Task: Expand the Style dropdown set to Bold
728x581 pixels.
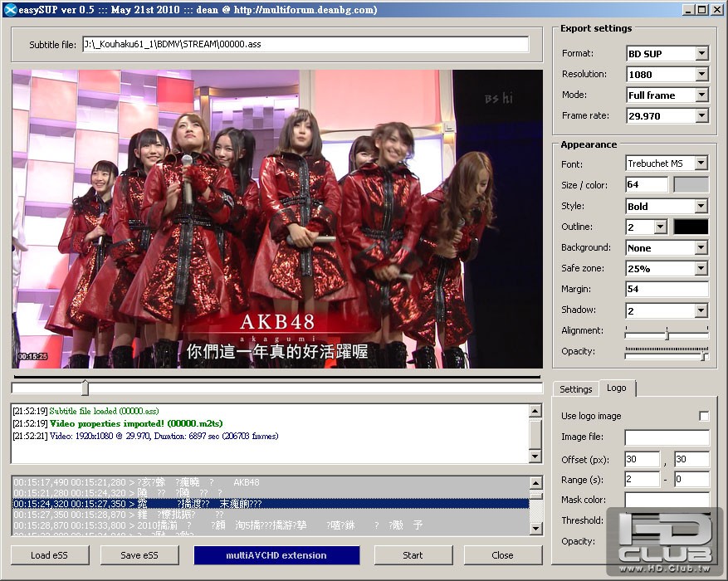Action: point(701,207)
